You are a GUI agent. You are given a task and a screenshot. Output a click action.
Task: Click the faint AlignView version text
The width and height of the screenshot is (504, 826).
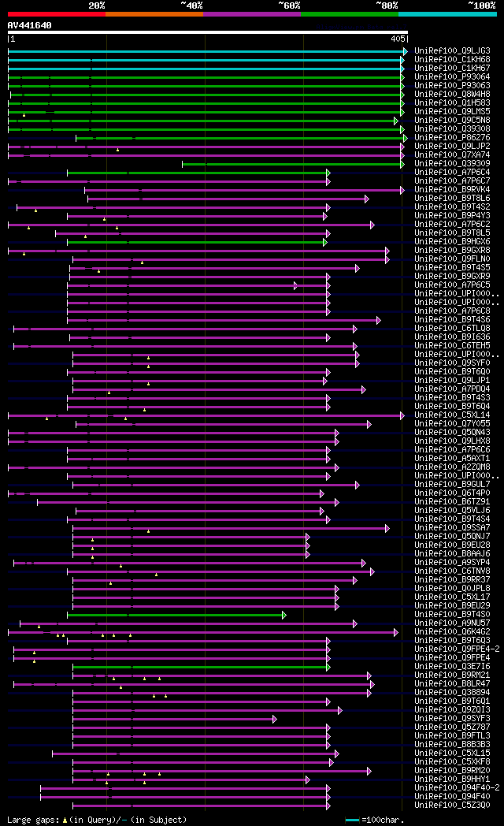coord(361,26)
